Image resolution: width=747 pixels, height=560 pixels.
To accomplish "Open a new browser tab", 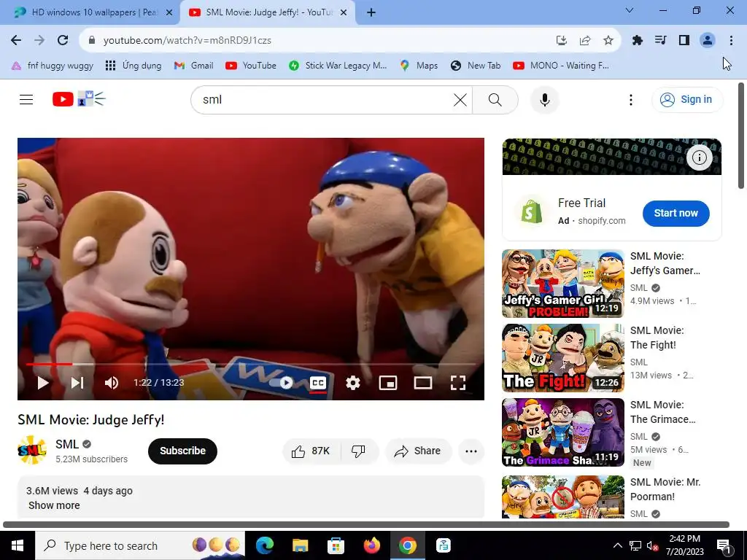I will pyautogui.click(x=371, y=12).
